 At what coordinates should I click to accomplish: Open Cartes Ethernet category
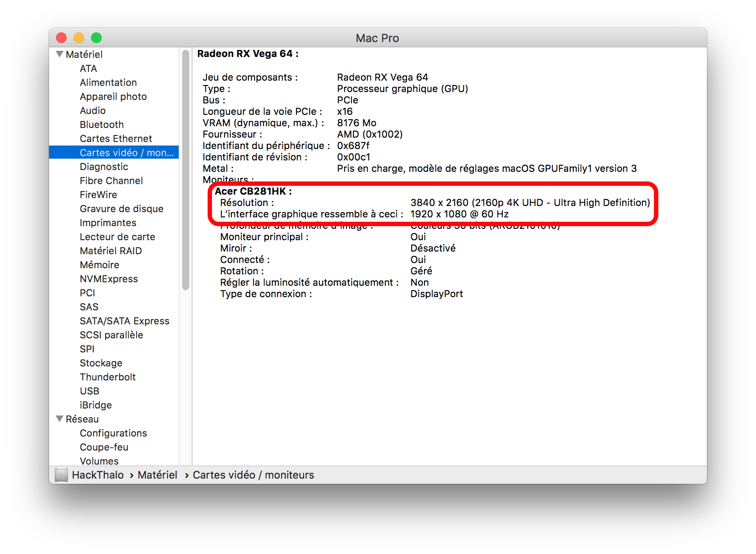(116, 138)
